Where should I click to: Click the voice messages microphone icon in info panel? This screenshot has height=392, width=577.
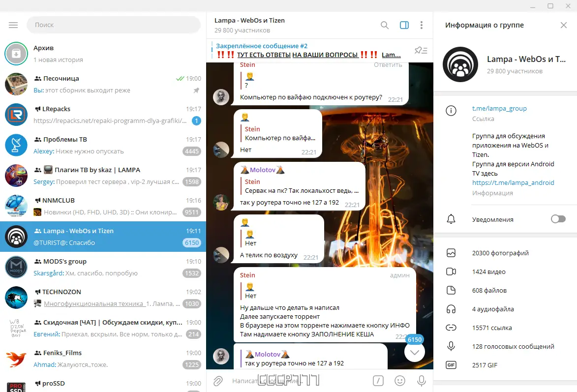coord(451,346)
